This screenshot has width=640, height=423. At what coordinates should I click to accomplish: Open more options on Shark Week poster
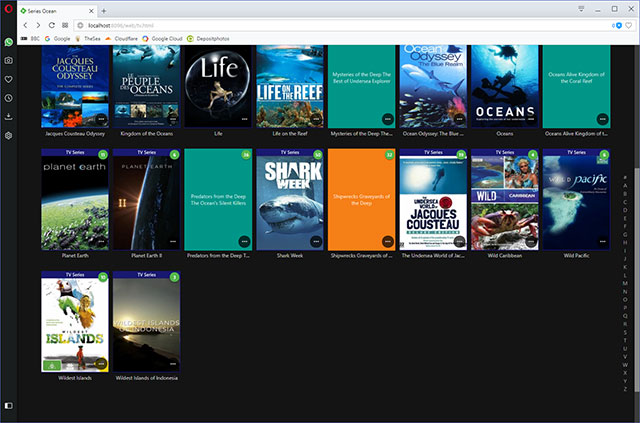pos(317,241)
